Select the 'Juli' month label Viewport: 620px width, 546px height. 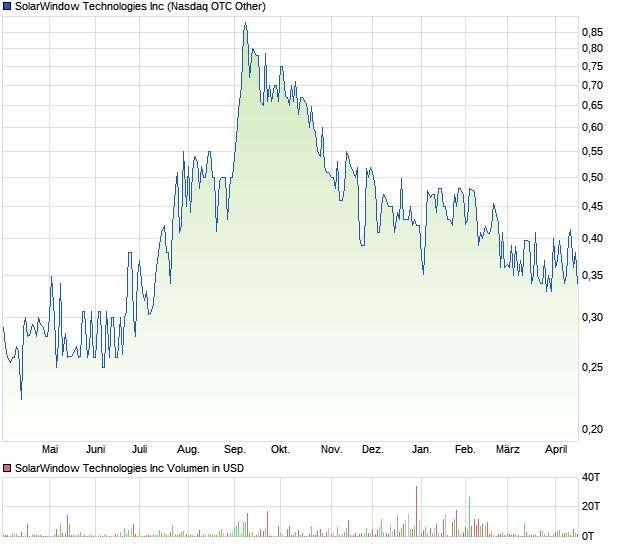tap(140, 450)
